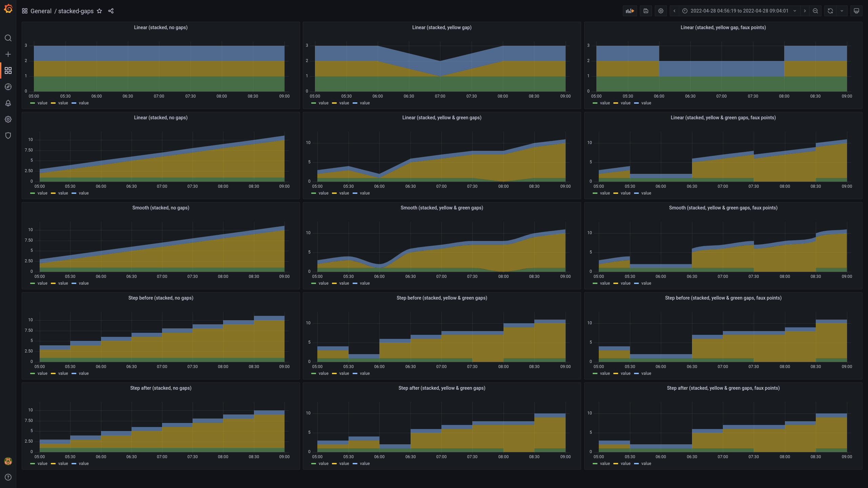The width and height of the screenshot is (868, 488).
Task: Open the Dashboards icon in the sidebar
Action: click(x=8, y=70)
